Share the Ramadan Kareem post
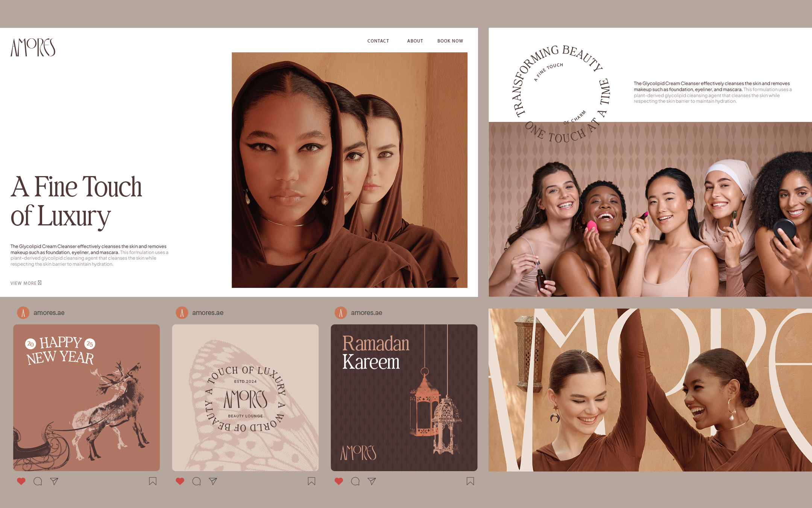 click(372, 481)
